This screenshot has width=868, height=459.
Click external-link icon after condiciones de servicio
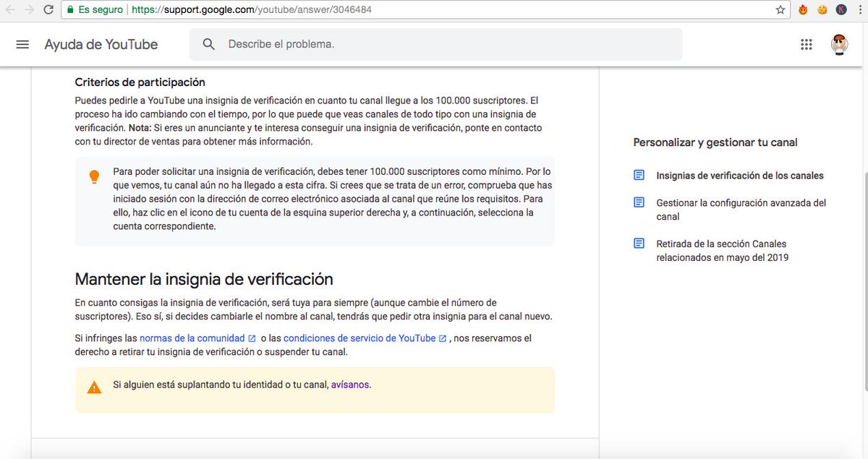tap(443, 338)
